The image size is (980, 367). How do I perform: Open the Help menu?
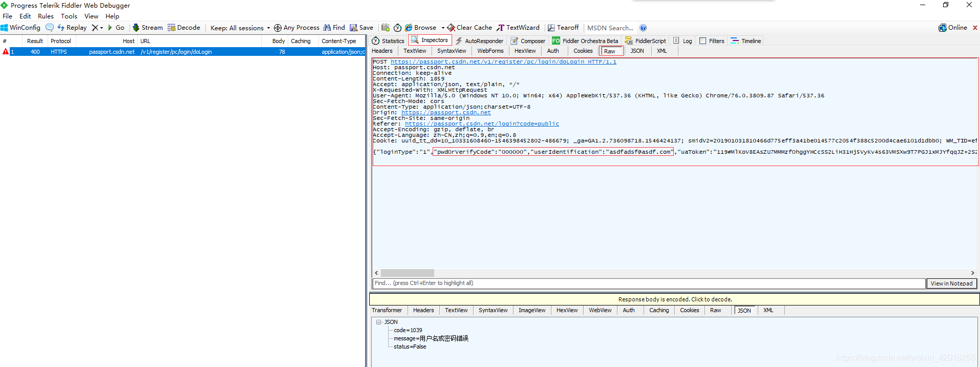pos(112,16)
